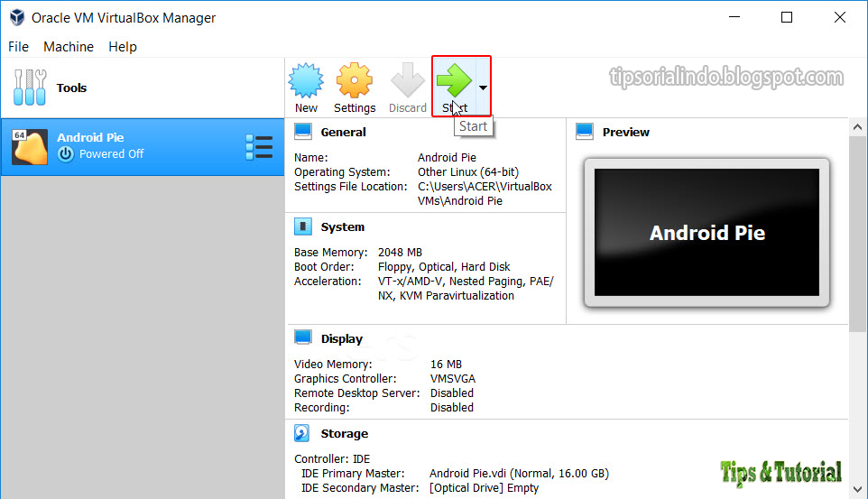
Task: Open the File menu
Action: [x=18, y=47]
